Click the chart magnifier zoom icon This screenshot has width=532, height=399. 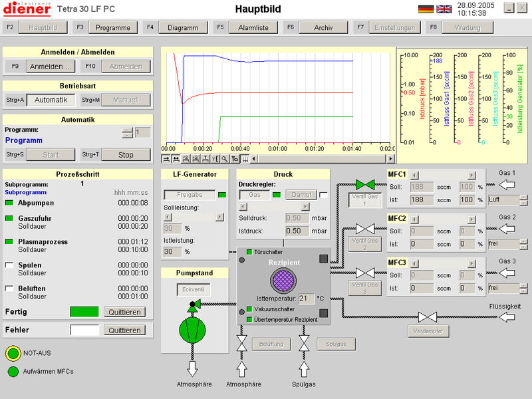click(225, 159)
